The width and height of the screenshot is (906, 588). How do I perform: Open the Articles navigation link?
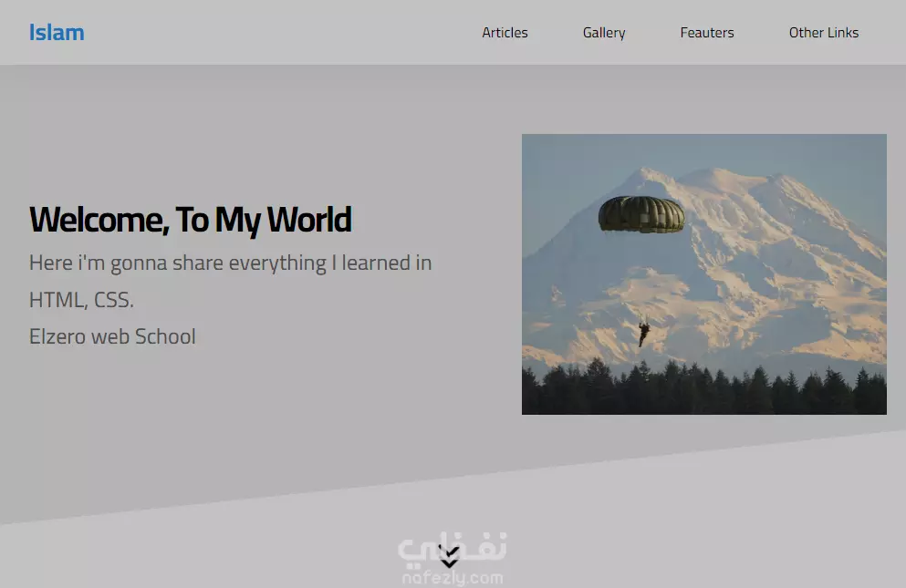point(505,33)
